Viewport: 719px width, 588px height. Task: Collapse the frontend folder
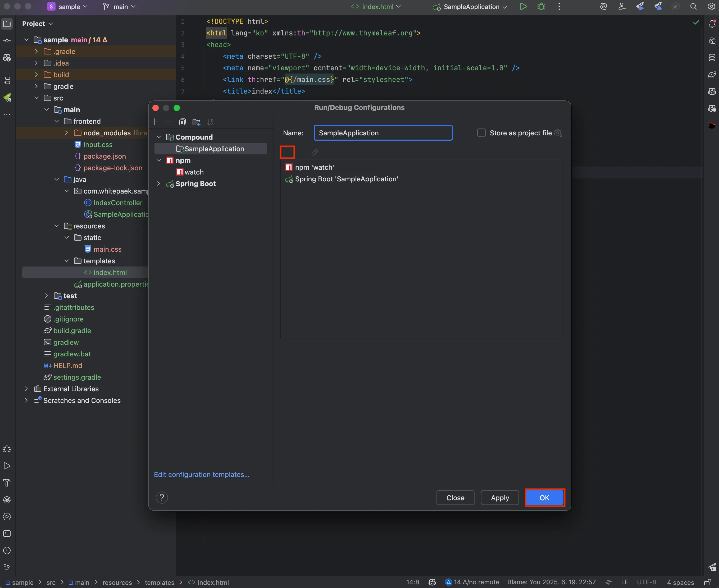[57, 121]
